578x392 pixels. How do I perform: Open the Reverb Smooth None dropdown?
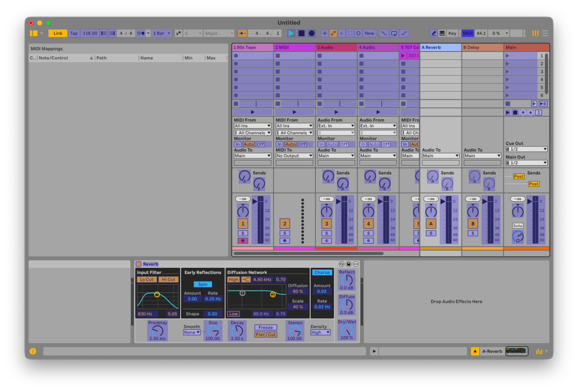(x=192, y=332)
